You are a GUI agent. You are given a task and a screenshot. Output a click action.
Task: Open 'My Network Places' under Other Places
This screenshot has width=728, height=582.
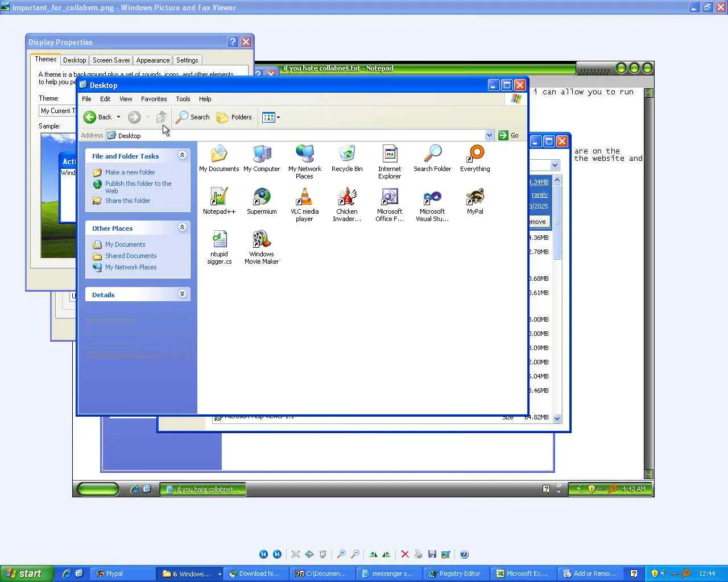131,267
